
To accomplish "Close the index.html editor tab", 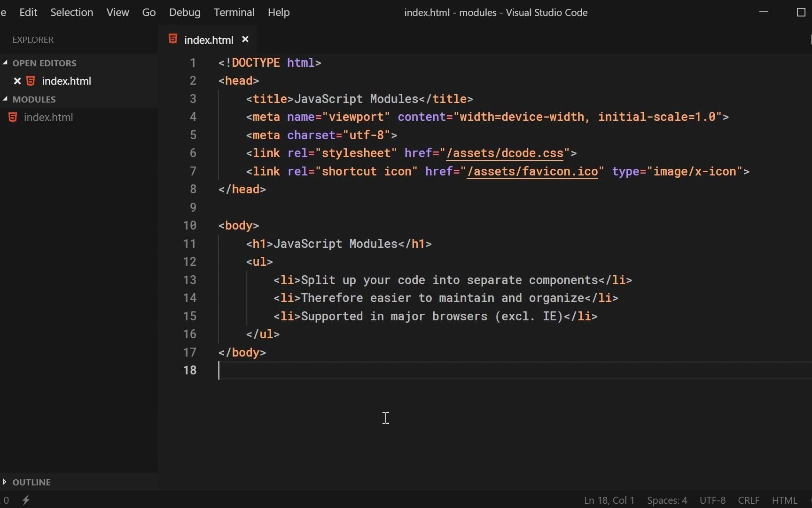I will coord(245,40).
